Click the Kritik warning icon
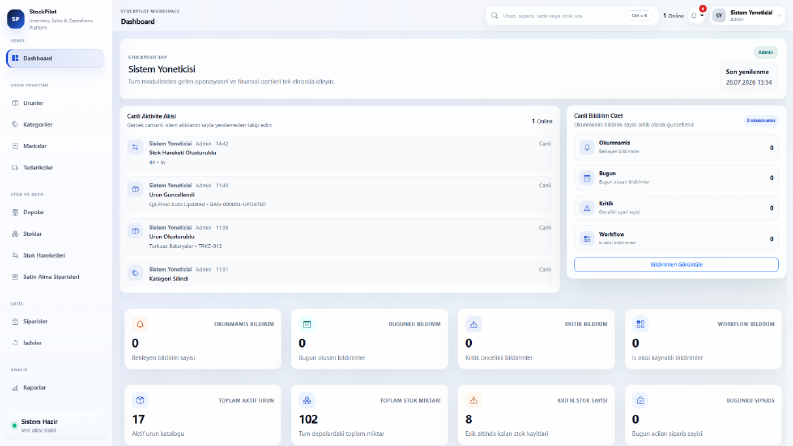Screen dimensions: 793x446 587,208
